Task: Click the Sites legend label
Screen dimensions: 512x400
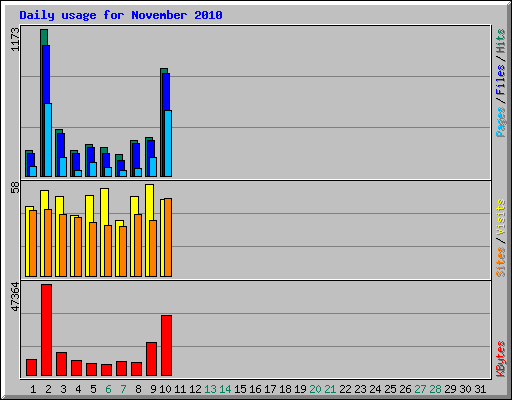Action: click(x=501, y=262)
